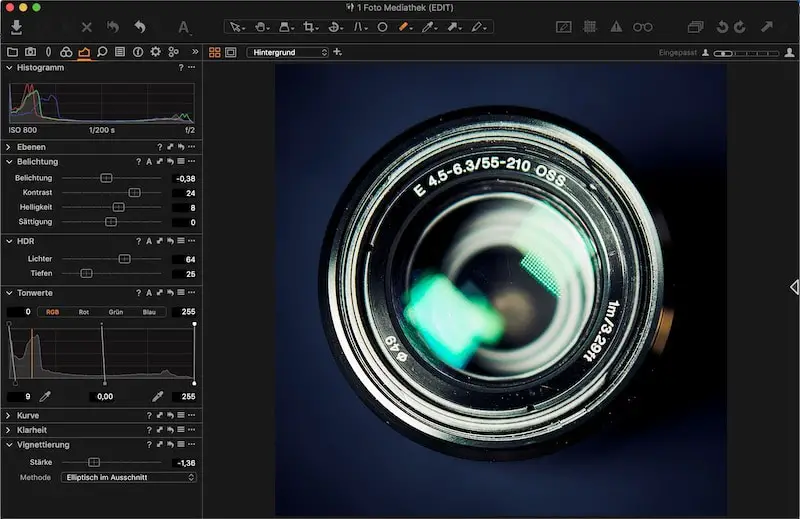The height and width of the screenshot is (519, 800).
Task: Open the Exposure tool tab highlighted orange
Action: coord(84,52)
